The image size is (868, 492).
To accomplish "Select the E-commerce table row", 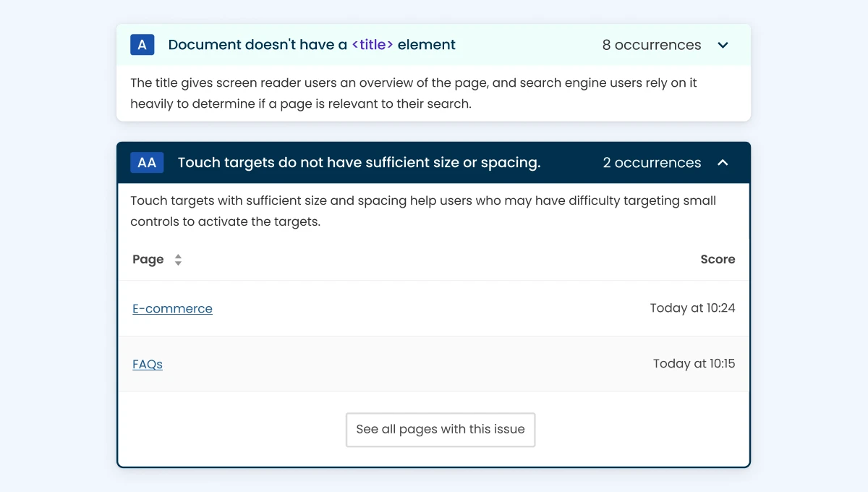I will [x=434, y=308].
